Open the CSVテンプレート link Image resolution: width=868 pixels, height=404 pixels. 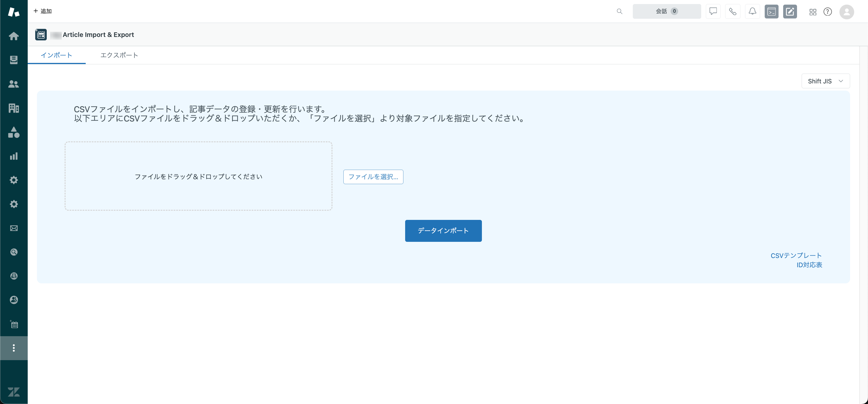tap(796, 255)
